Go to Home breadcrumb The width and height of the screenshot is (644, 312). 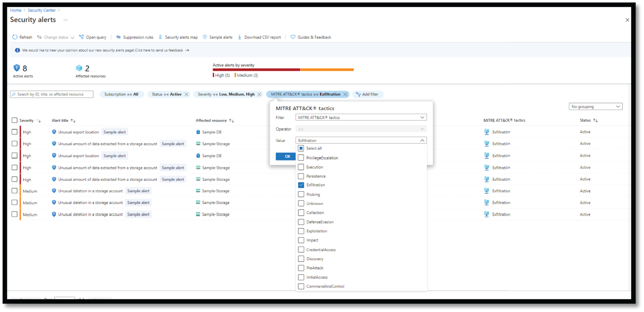[x=16, y=10]
